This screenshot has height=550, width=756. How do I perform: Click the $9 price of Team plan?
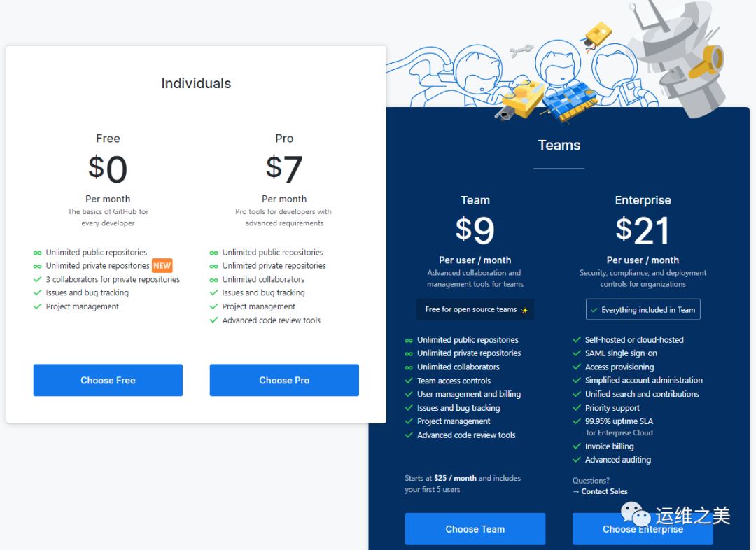tap(475, 230)
